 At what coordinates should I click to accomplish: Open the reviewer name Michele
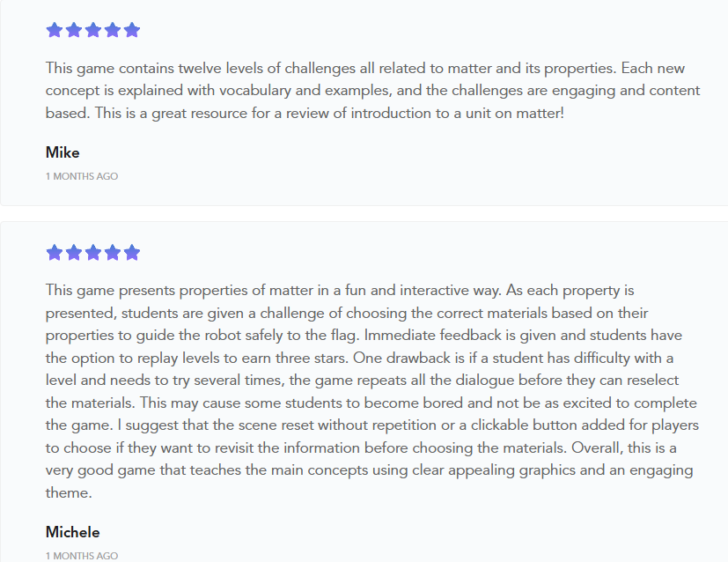[72, 532]
